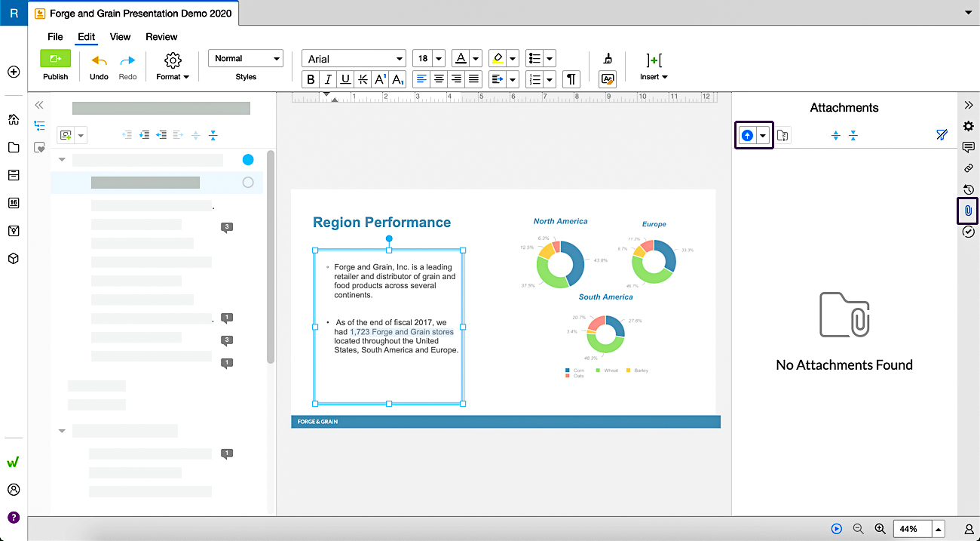Viewport: 980px width, 541px height.
Task: Toggle the filled blue circle in outline
Action: [x=248, y=160]
